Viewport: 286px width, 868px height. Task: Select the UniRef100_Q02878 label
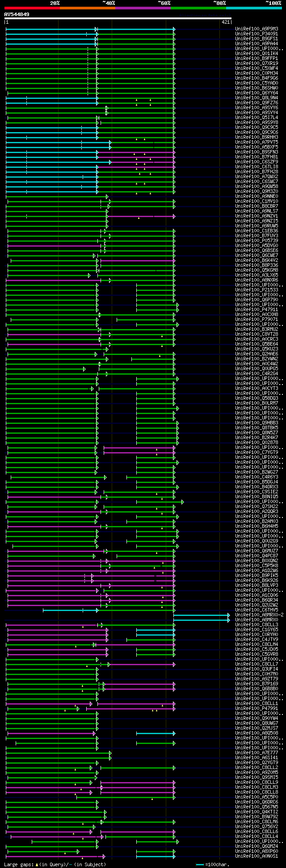(257, 443)
